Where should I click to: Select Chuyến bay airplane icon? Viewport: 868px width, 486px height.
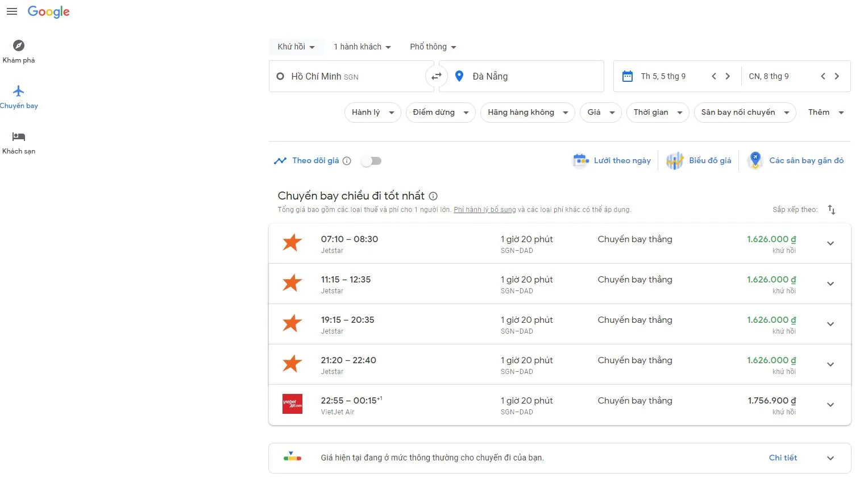click(19, 91)
